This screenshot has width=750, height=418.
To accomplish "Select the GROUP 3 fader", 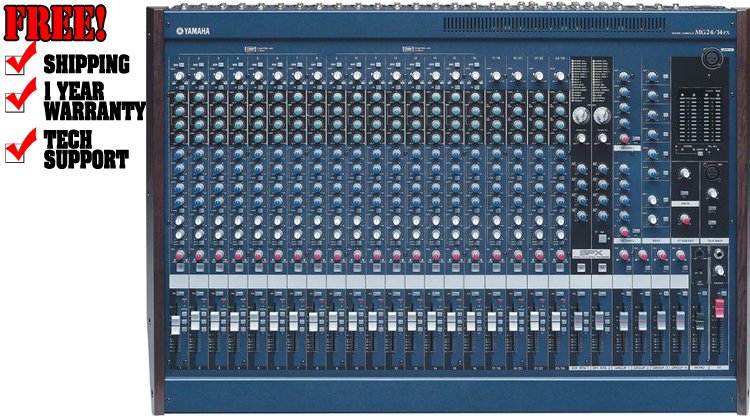I will (661, 321).
